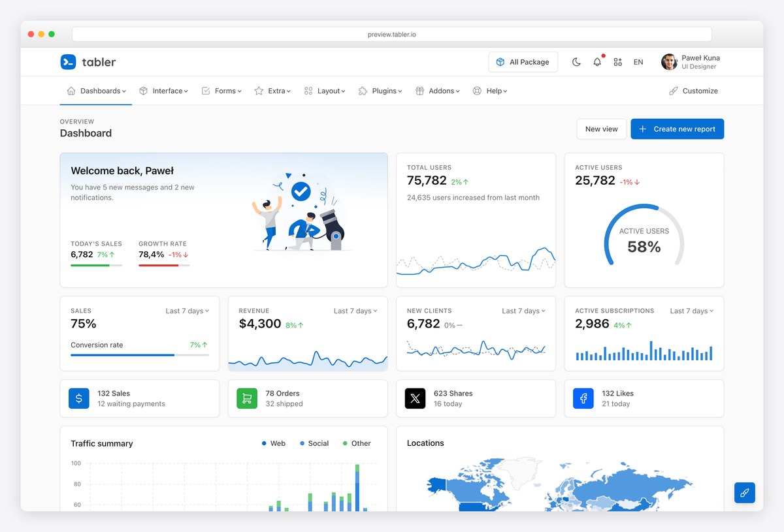Open the Forms menu
The width and height of the screenshot is (784, 532).
[221, 91]
